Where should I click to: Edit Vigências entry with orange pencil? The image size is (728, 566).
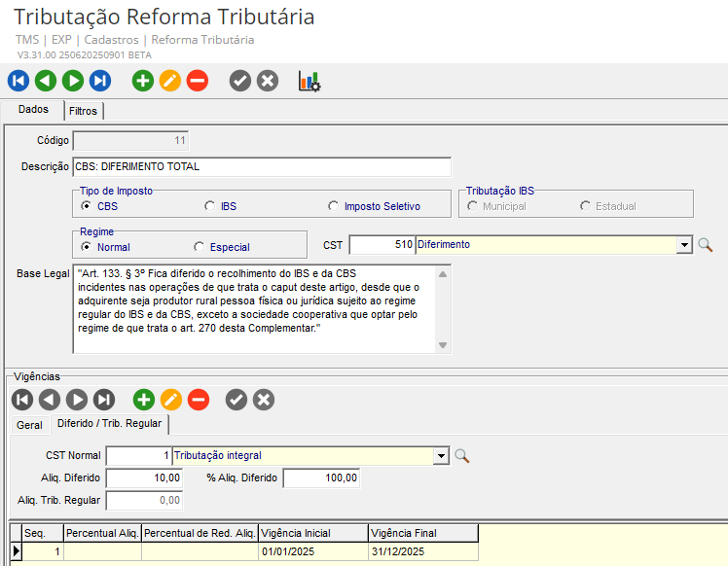171,400
